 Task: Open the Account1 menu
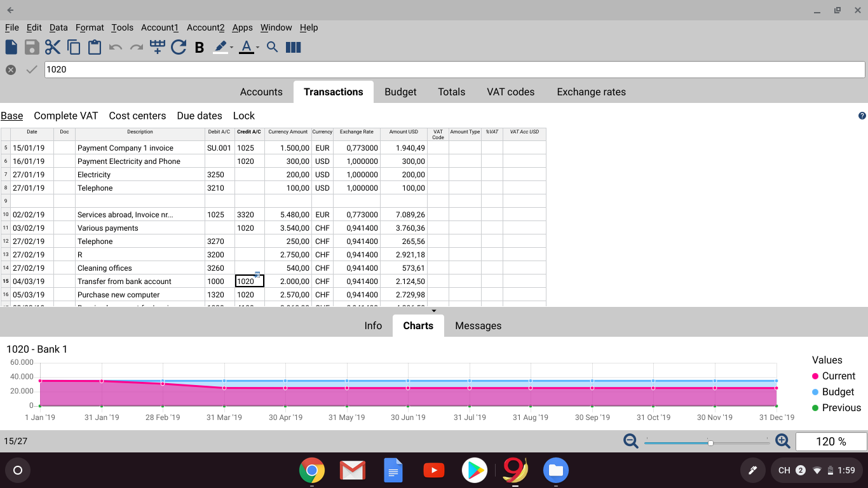tap(160, 27)
